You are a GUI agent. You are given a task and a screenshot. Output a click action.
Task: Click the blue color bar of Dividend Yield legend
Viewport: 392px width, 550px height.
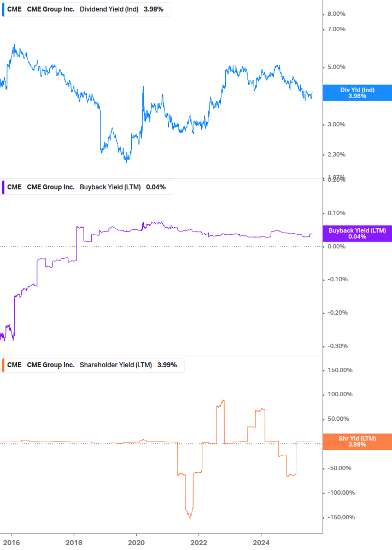3,9
